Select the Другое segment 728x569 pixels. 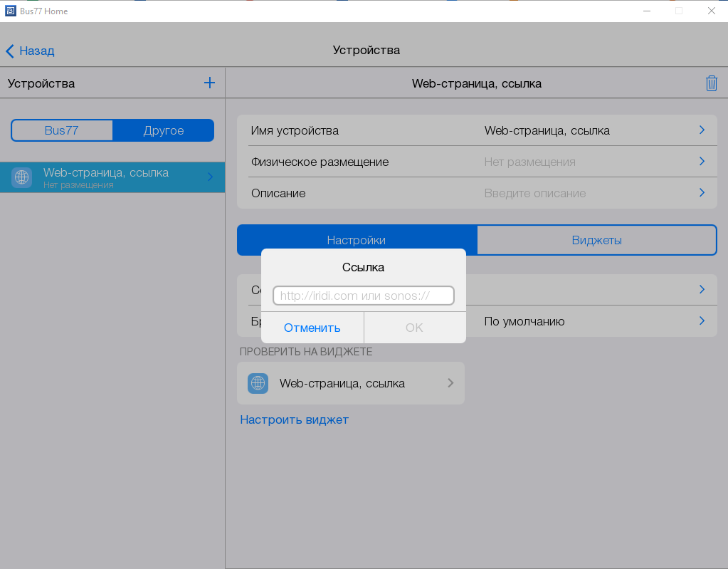[163, 130]
